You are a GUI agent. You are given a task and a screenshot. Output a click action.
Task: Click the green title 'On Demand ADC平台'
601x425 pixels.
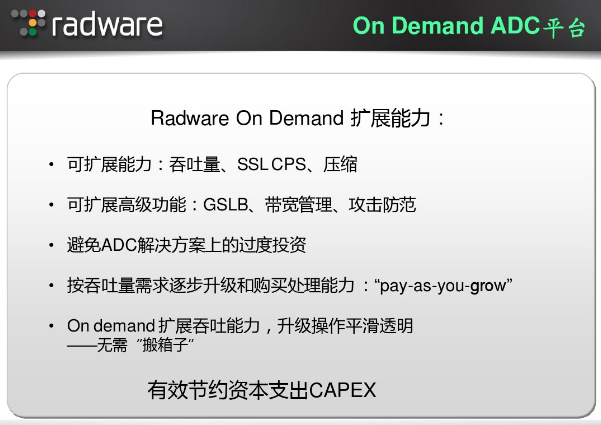[x=469, y=26]
